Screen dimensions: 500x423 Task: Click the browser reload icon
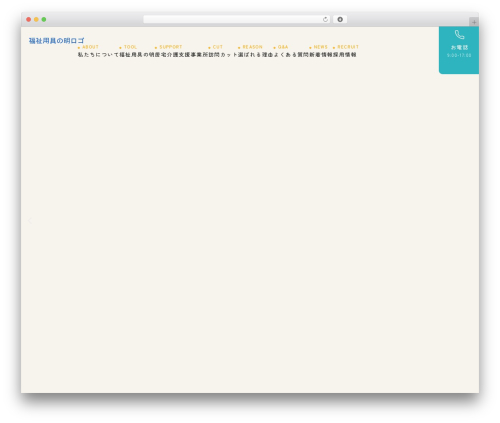pyautogui.click(x=325, y=19)
